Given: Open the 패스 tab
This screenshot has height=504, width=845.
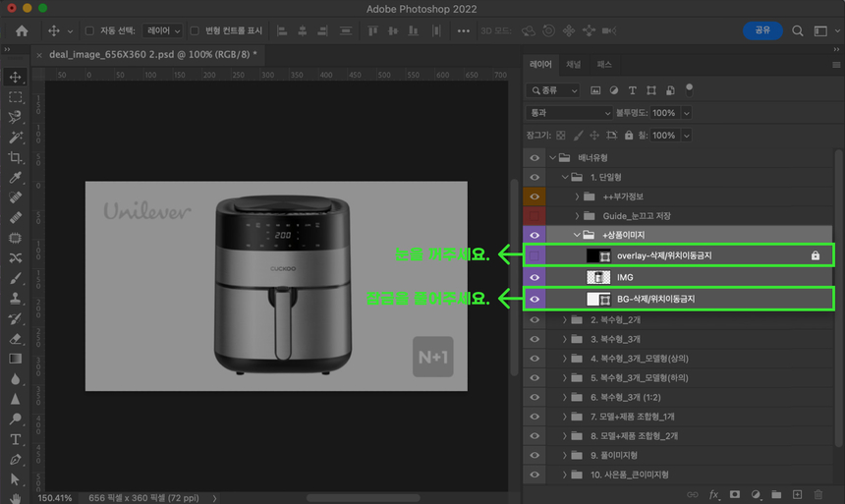Looking at the screenshot, I should [x=604, y=65].
